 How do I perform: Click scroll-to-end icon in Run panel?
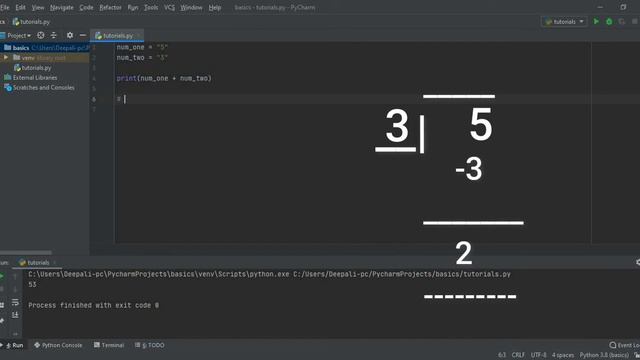(15, 315)
